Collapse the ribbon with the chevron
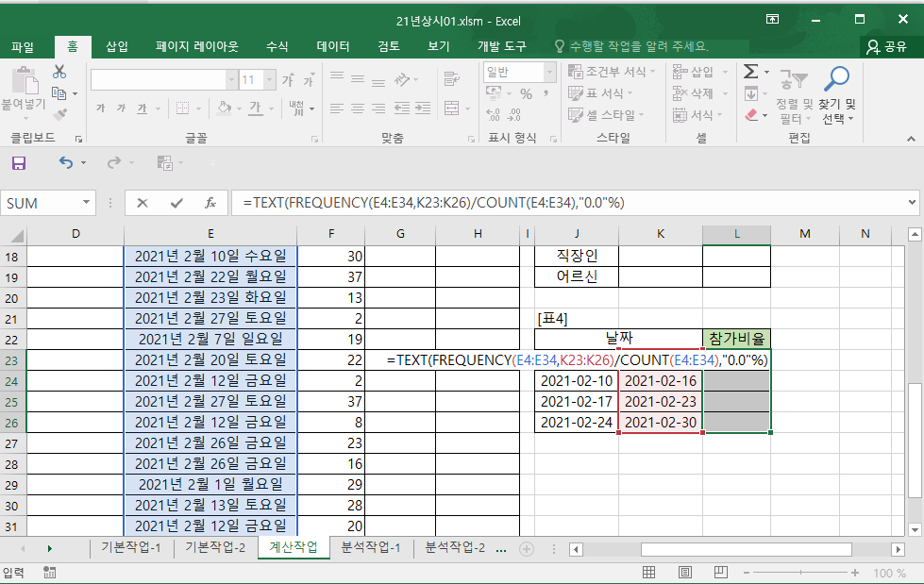This screenshot has height=584, width=924. point(911,138)
